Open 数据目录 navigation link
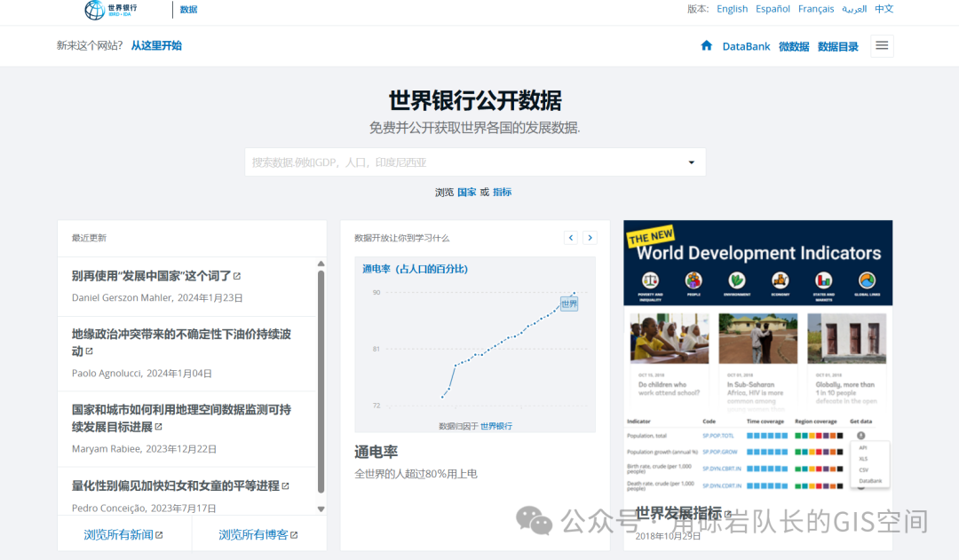This screenshot has width=959, height=560. point(838,46)
